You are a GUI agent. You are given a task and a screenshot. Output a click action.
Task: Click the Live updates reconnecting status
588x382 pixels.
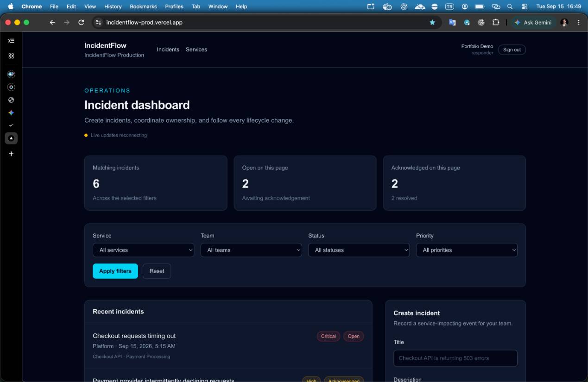115,135
